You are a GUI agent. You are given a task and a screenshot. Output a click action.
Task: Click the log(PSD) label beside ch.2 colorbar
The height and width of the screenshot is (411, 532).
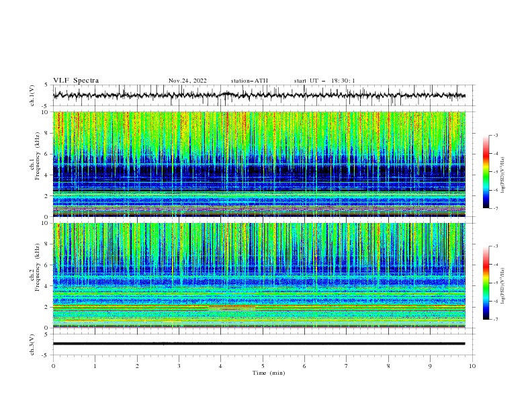[503, 286]
